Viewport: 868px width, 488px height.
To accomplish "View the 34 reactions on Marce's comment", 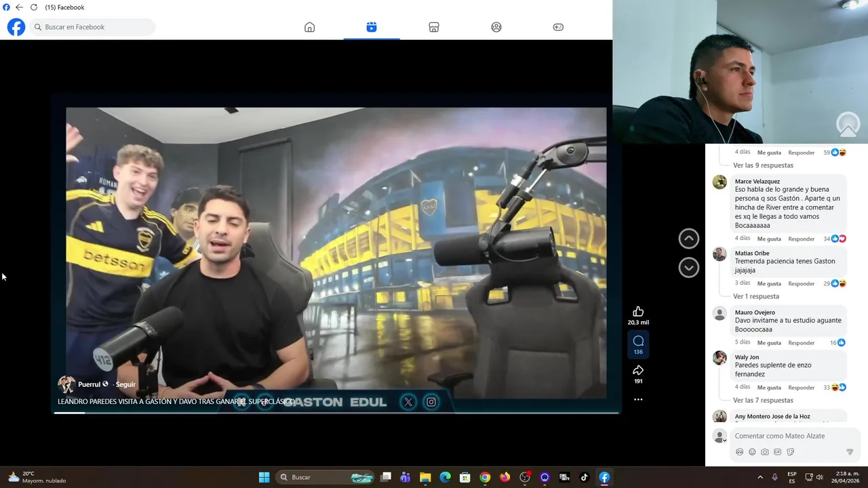I will 835,239.
